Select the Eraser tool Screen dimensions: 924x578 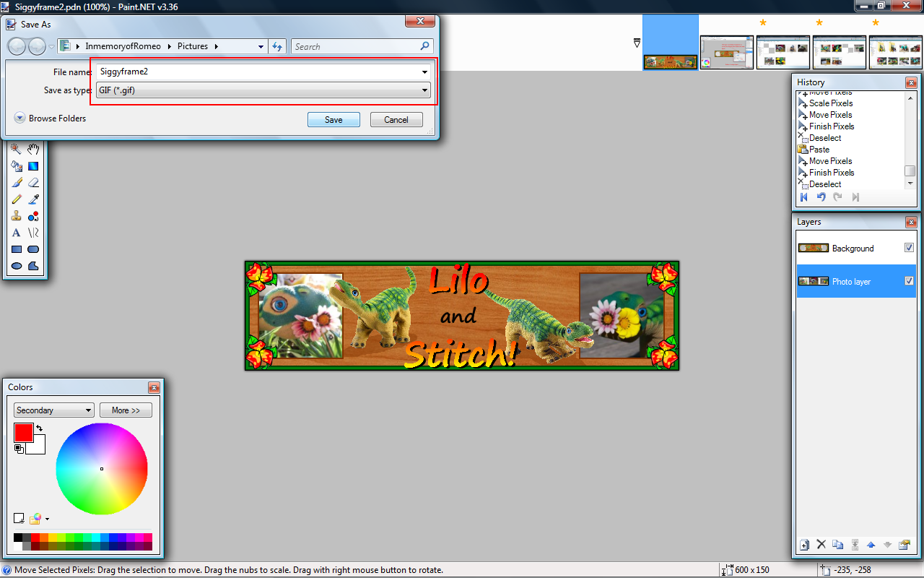(33, 183)
